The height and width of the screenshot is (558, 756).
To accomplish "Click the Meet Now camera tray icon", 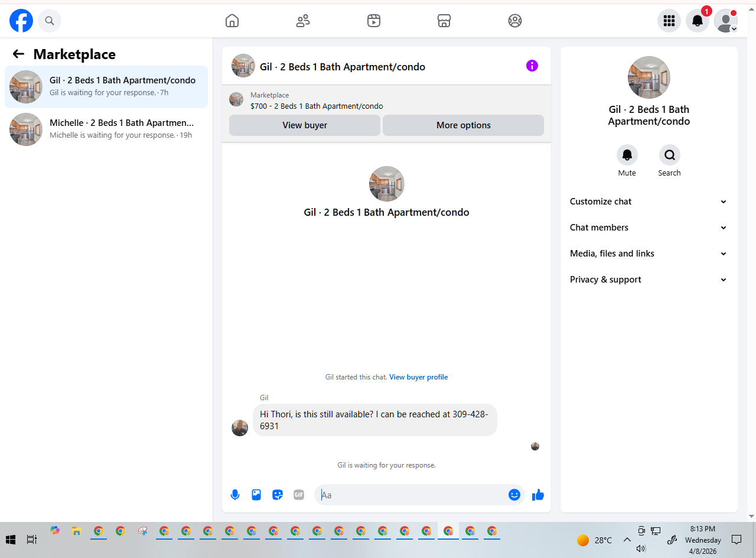I will (x=641, y=530).
